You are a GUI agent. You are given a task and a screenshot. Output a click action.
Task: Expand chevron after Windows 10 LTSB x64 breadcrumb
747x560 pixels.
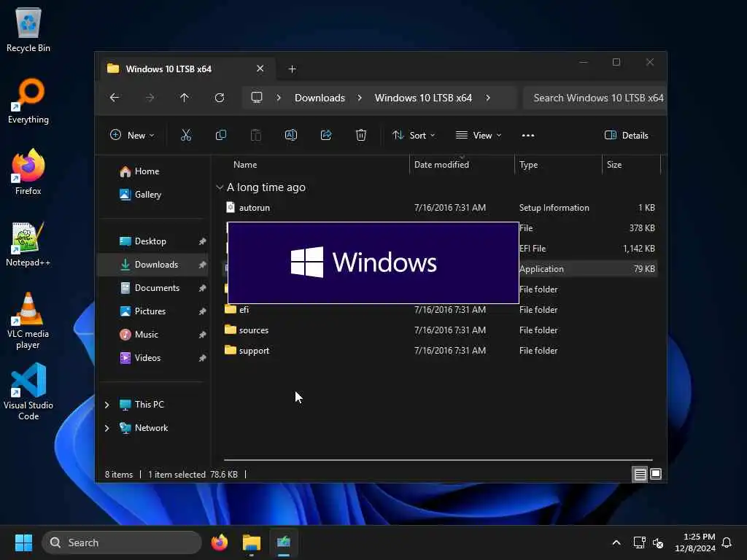[x=488, y=98]
